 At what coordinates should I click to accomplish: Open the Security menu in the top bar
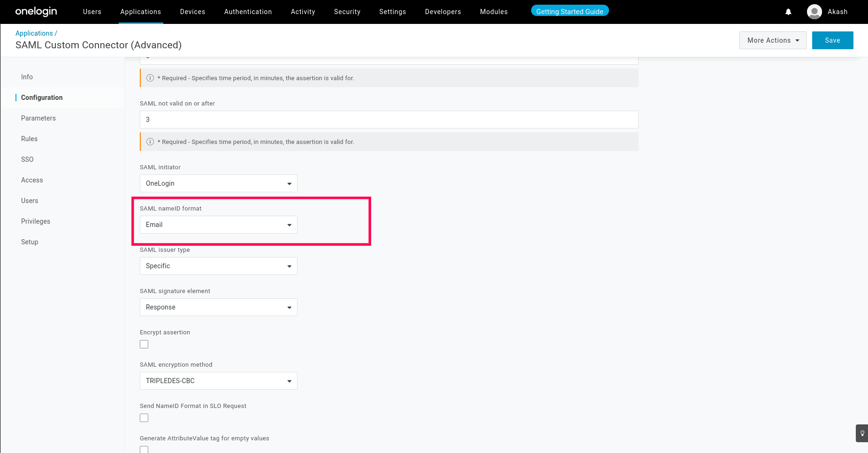coord(347,12)
